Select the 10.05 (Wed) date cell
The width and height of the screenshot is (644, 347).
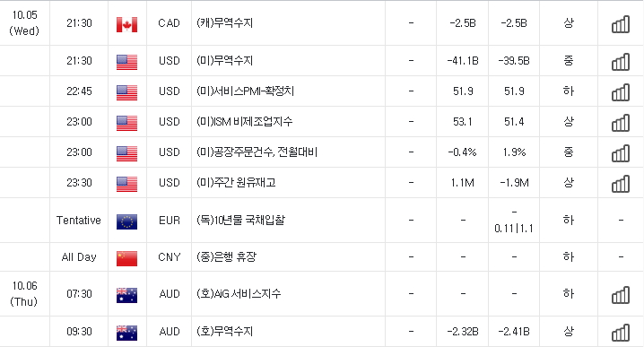(24, 23)
